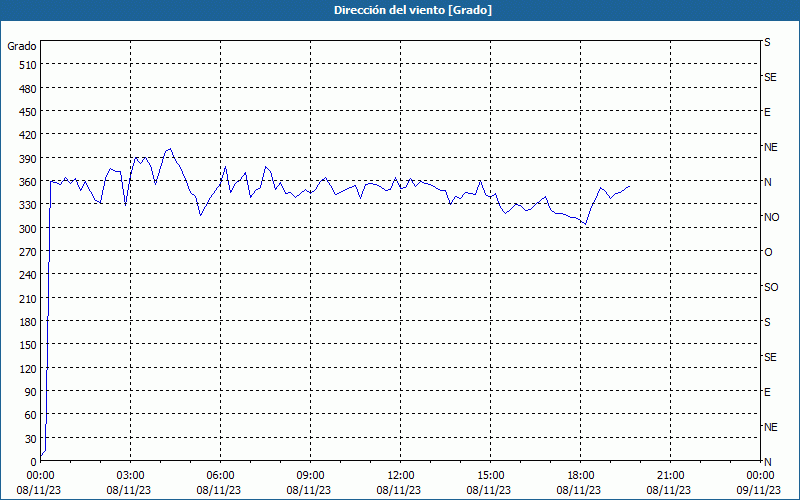Click the 00:00 label above 09/11/23

760,476
